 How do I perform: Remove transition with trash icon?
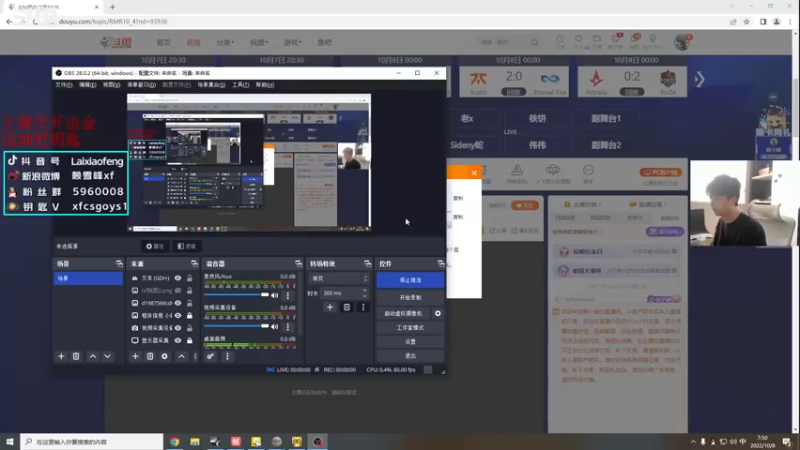(x=346, y=307)
